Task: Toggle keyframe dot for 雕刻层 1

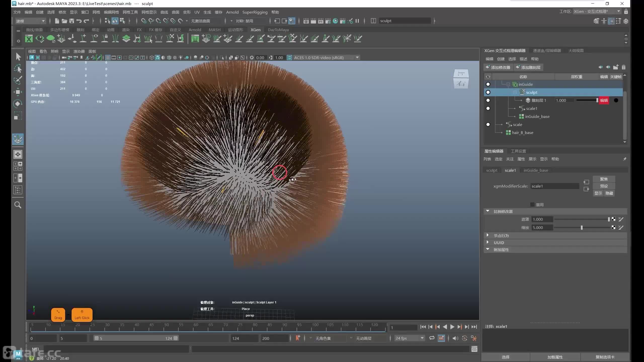Action: 616,100
